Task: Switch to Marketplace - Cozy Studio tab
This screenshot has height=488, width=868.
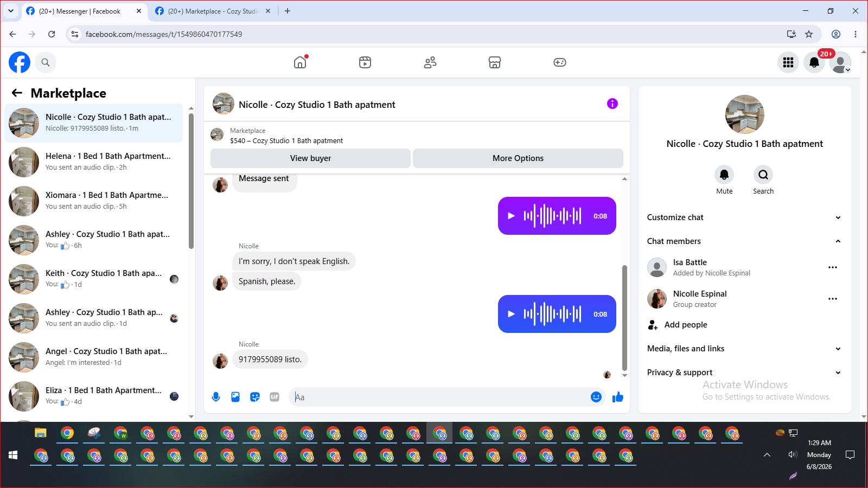Action: (213, 11)
